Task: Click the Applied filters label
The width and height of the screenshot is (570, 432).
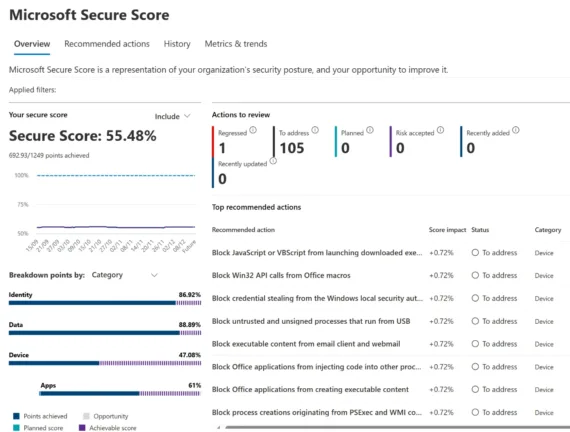Action: click(x=32, y=90)
